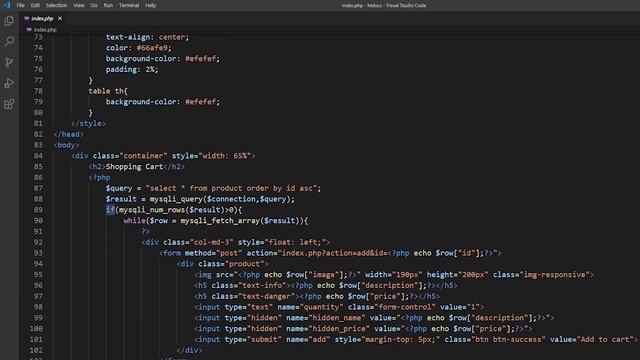Select the index.php editor tab

[x=42, y=18]
